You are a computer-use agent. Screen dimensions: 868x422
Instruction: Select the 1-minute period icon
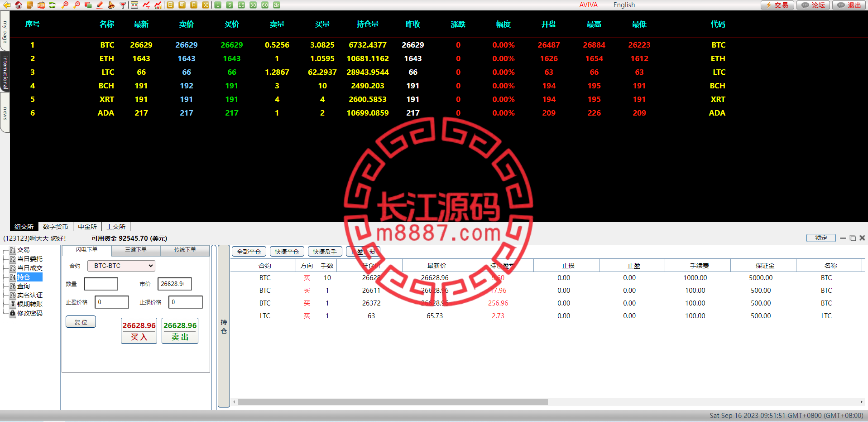(218, 5)
